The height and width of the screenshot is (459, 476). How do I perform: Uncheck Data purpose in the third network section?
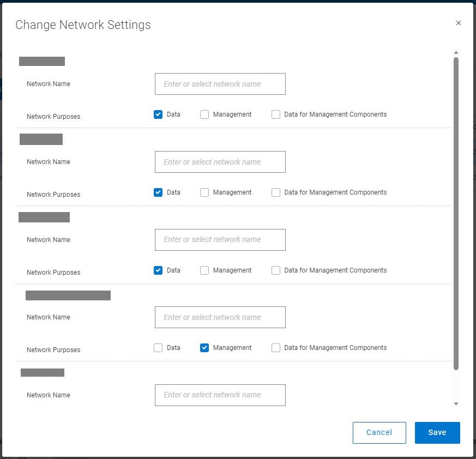point(158,270)
